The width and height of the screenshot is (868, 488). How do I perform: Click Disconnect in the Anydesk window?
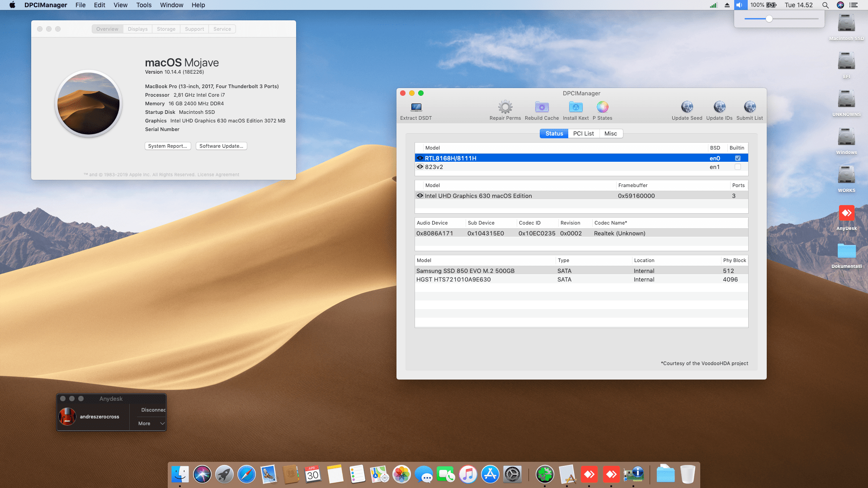[x=153, y=410]
